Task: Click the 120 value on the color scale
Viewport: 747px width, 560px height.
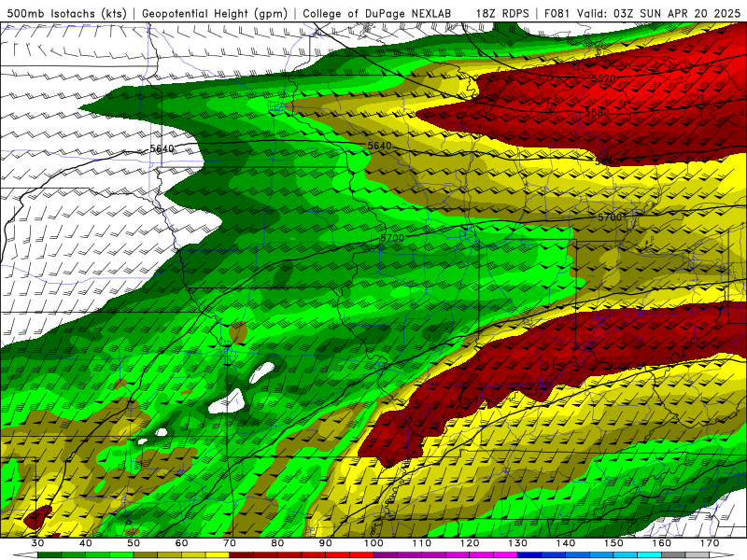Action: 470,543
